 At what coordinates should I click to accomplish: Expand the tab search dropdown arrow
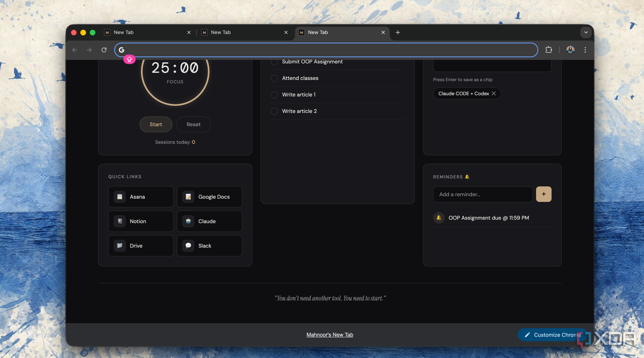586,33
